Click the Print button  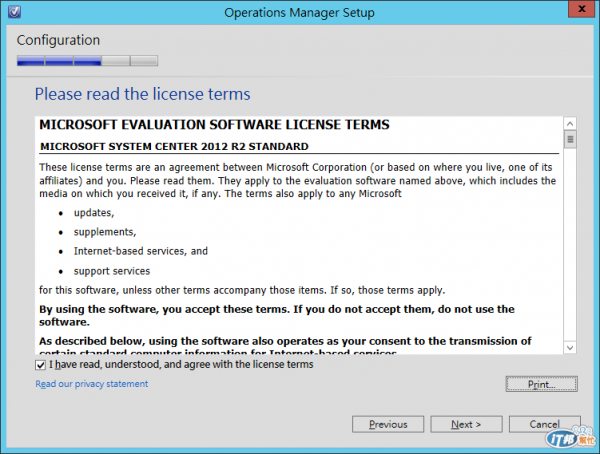541,384
